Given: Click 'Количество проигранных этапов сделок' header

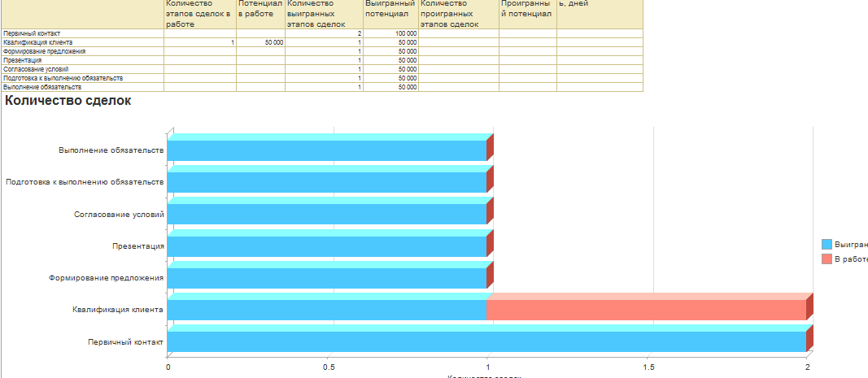Looking at the screenshot, I should (458, 15).
